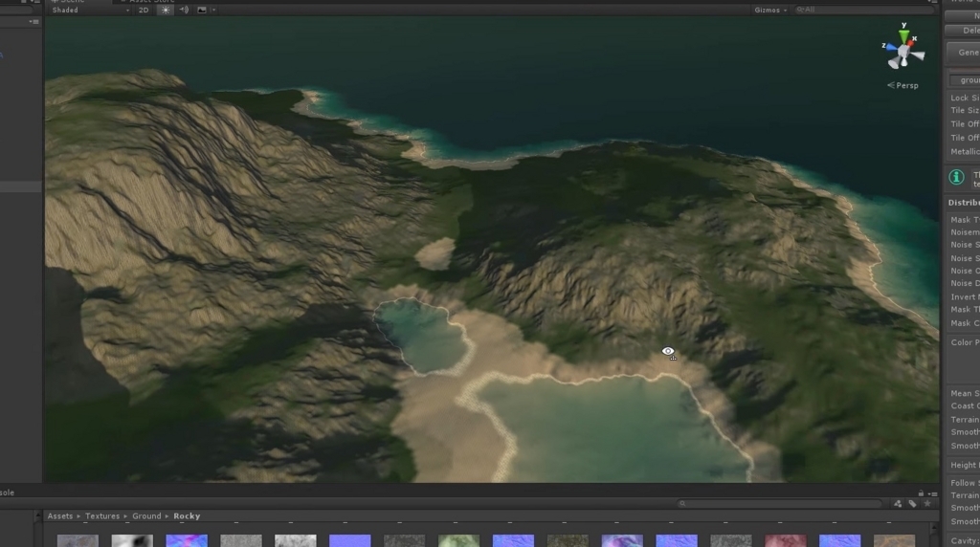
Task: Go to Textures in the breadcrumb
Action: click(x=101, y=516)
